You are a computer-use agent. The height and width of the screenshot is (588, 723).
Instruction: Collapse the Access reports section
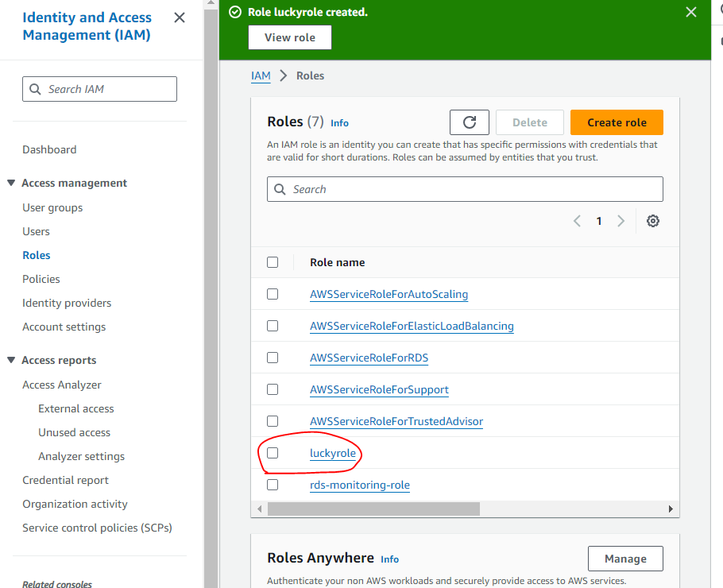click(x=12, y=360)
